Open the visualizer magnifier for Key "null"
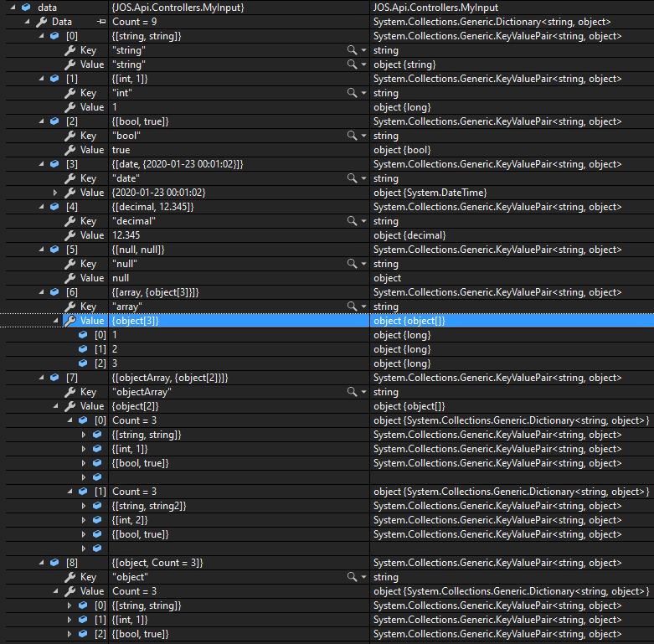Screen dimensions: 654x644 [x=352, y=264]
